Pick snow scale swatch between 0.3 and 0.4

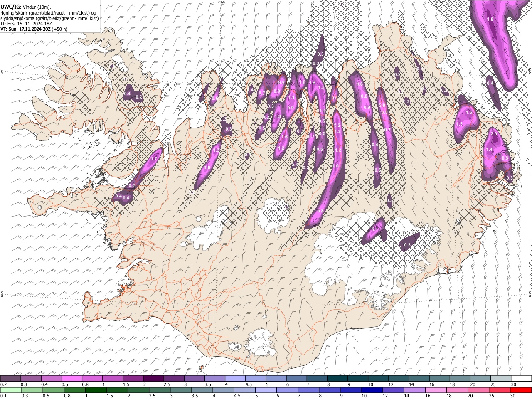pos(31,378)
